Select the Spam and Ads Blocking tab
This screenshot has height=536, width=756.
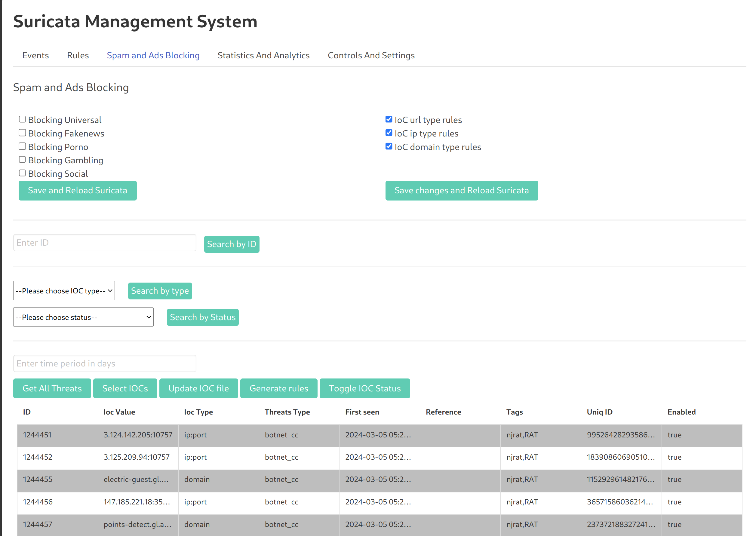[x=153, y=55]
